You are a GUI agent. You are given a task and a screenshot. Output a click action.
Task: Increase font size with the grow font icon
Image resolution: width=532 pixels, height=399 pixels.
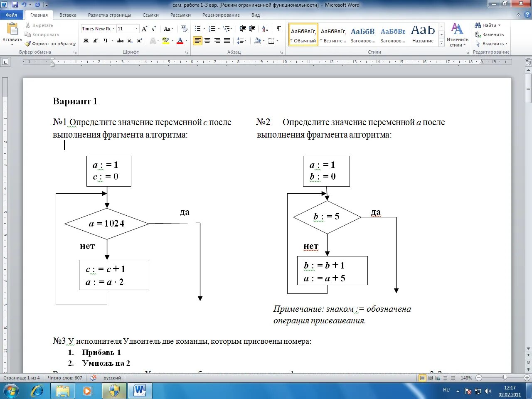click(x=144, y=29)
